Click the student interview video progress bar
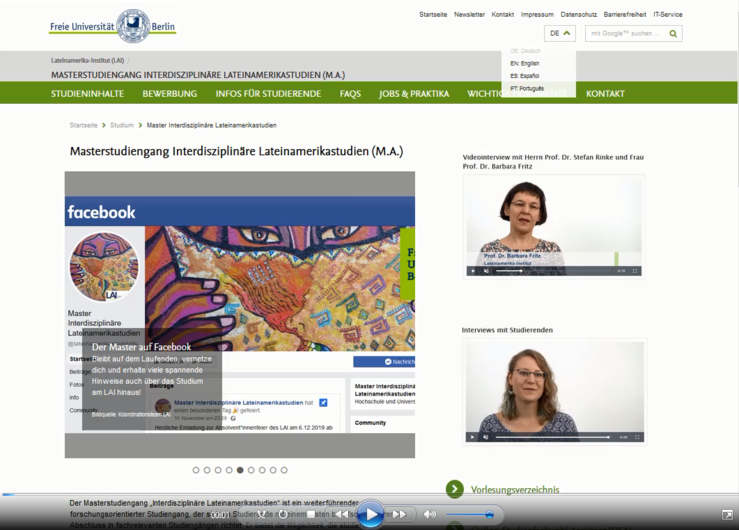 [553, 437]
